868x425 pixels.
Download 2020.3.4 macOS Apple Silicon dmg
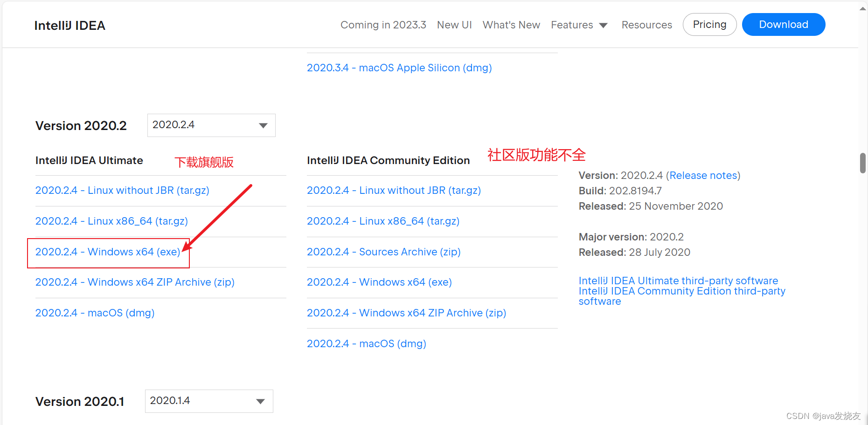tap(399, 68)
